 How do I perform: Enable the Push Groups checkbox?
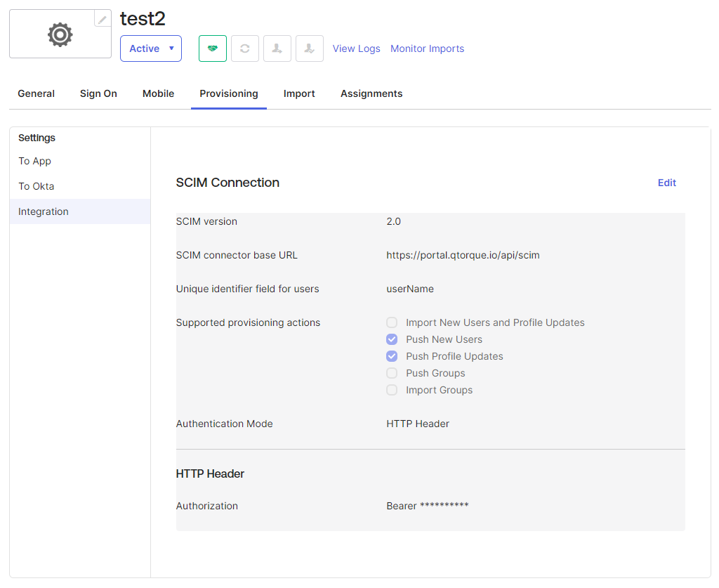coord(392,373)
